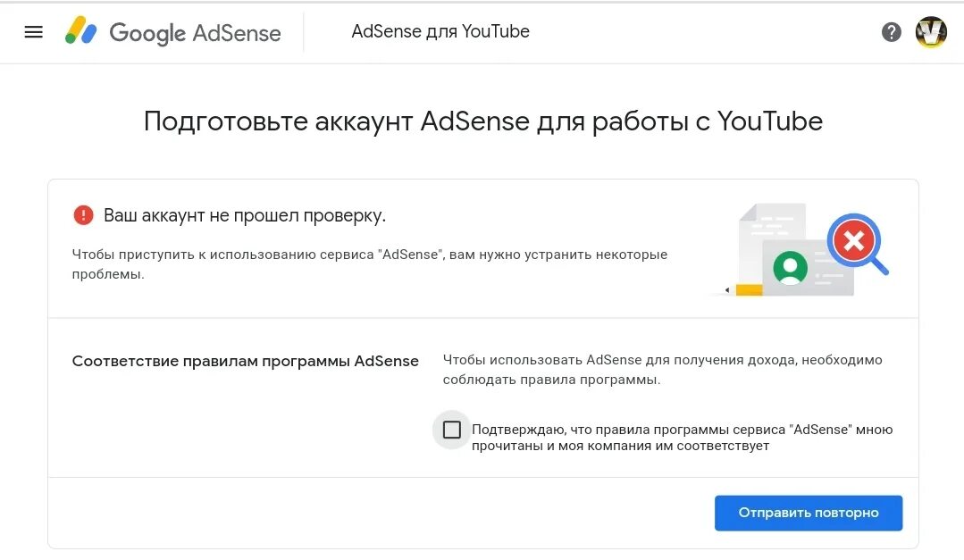The height and width of the screenshot is (560, 964).
Task: Click the small black arrow beside yellow block
Action: coord(727,290)
